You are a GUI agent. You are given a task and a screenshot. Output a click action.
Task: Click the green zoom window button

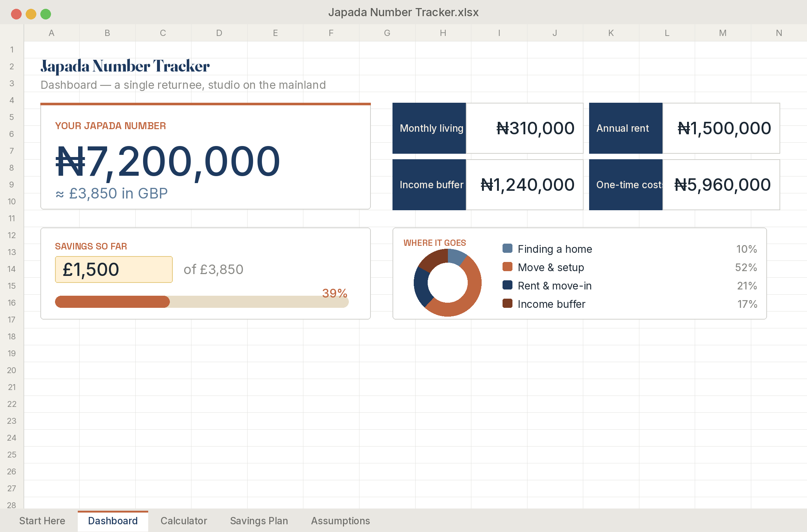tap(45, 14)
